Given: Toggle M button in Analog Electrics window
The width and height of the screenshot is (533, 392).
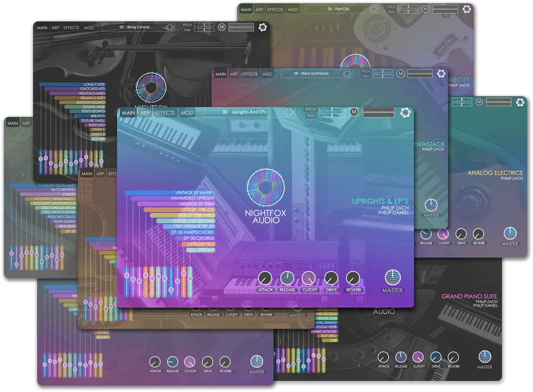Looking at the screenshot, I should (479, 102).
